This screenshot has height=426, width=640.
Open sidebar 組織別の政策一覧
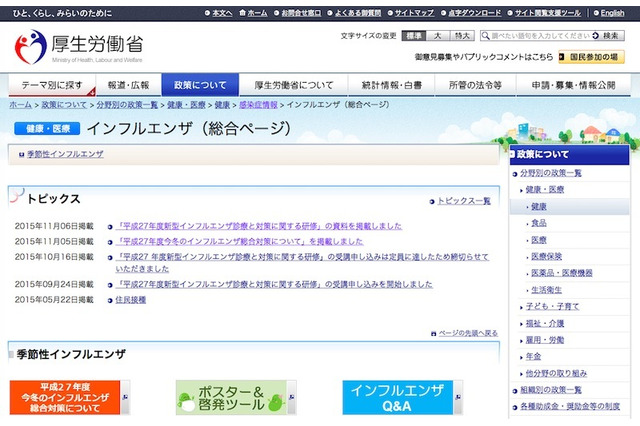click(x=551, y=390)
